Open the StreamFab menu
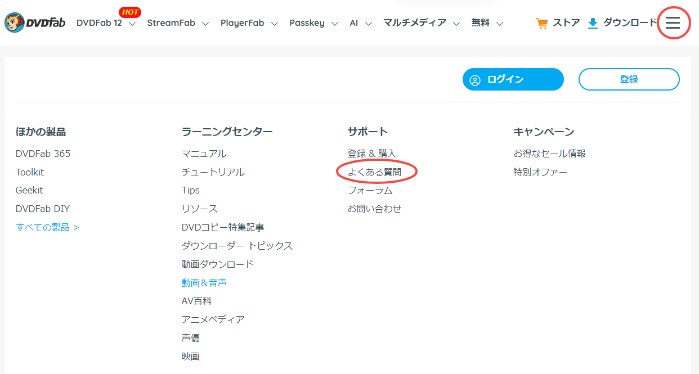699x374 pixels. [x=171, y=23]
